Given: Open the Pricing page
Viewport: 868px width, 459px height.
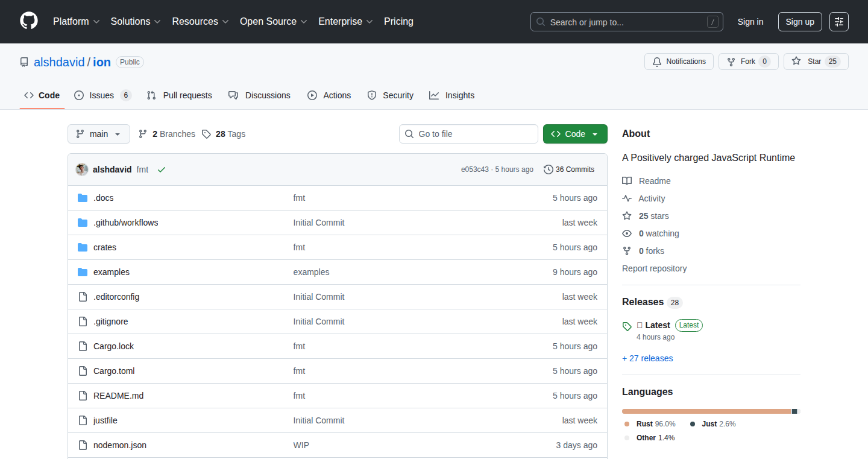Looking at the screenshot, I should coord(398,21).
